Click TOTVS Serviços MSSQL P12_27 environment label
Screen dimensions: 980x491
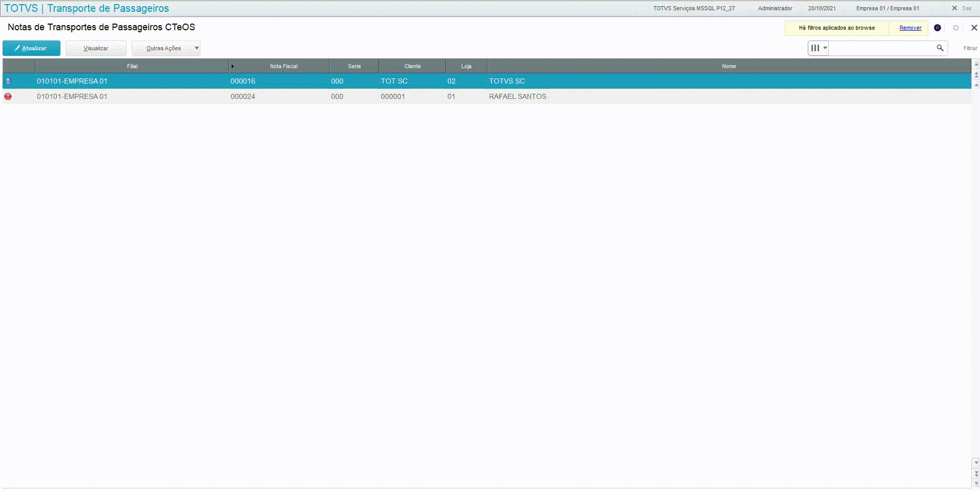[x=694, y=8]
